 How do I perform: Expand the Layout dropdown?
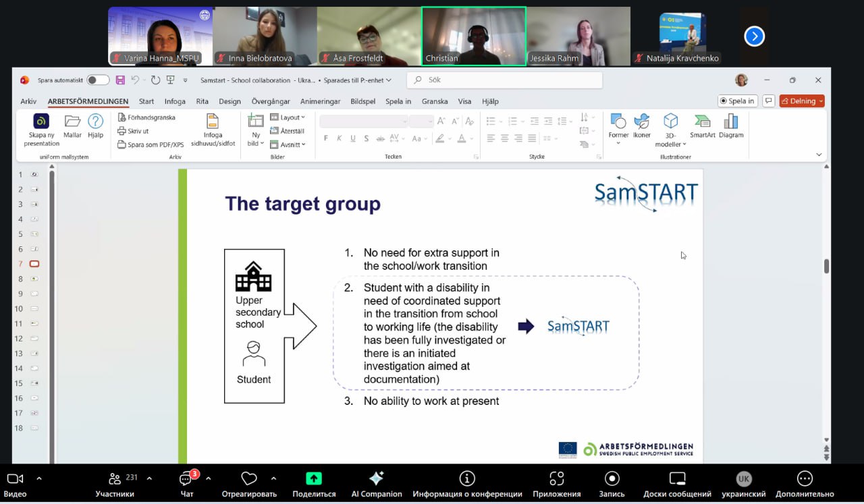coord(288,117)
